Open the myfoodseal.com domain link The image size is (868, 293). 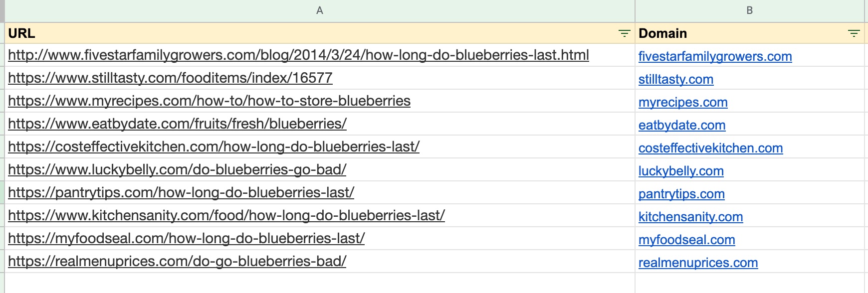point(686,240)
